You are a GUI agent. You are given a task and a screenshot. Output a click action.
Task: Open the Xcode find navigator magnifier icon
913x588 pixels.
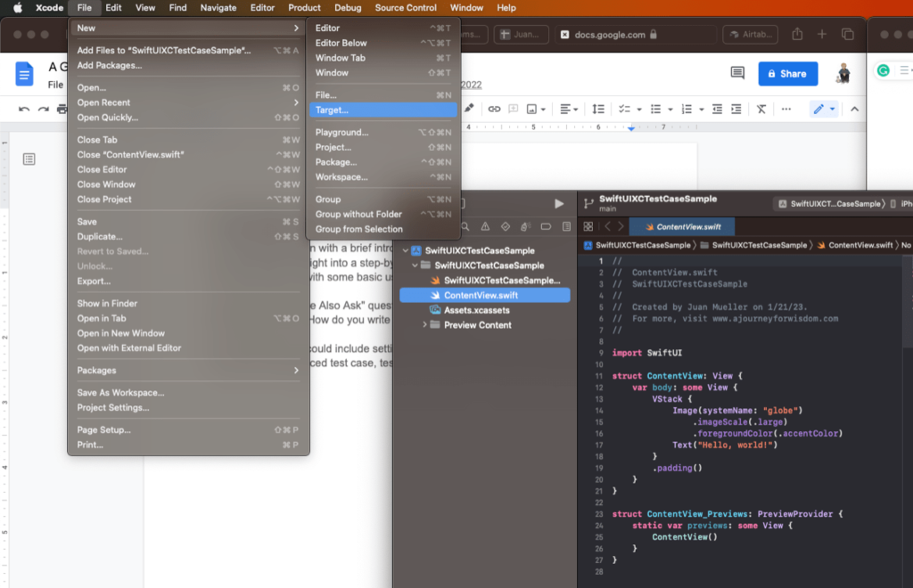pos(465,226)
